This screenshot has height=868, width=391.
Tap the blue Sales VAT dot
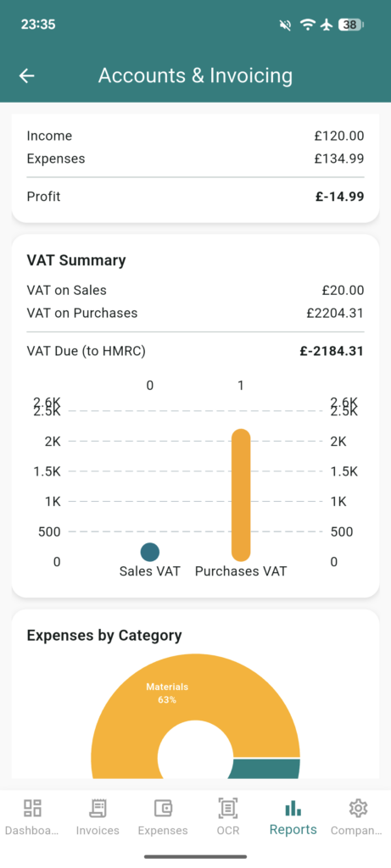tap(150, 552)
